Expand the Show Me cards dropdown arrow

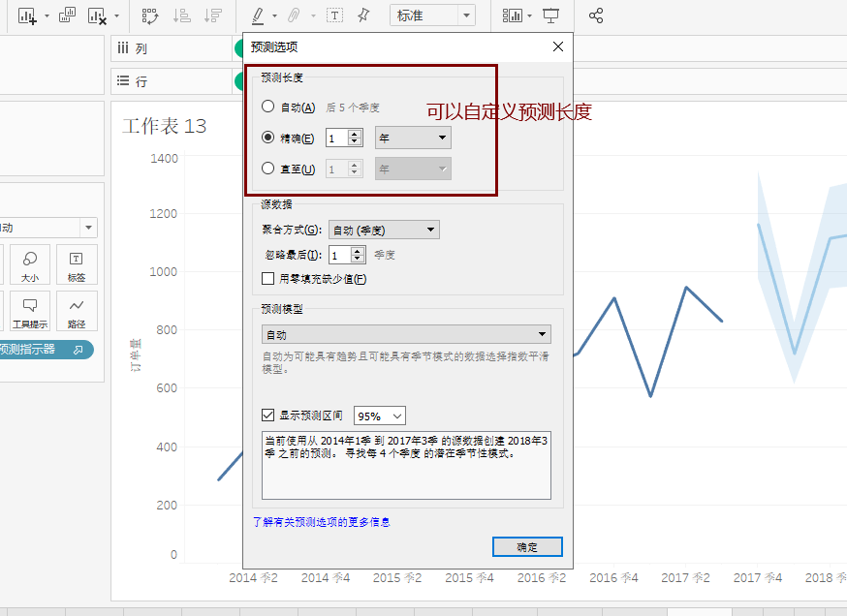[x=529, y=16]
